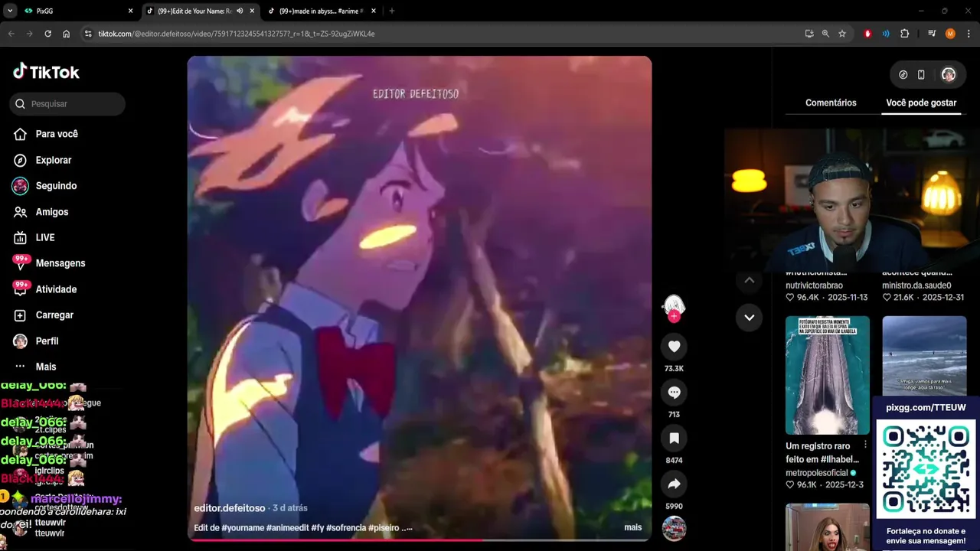Screen dimensions: 980x551
Task: Open the metropolesoficial account link
Action: 816,473
